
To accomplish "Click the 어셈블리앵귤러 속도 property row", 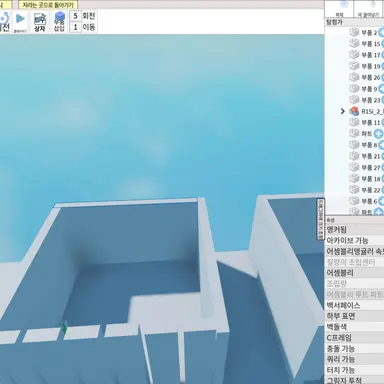I will 354,251.
